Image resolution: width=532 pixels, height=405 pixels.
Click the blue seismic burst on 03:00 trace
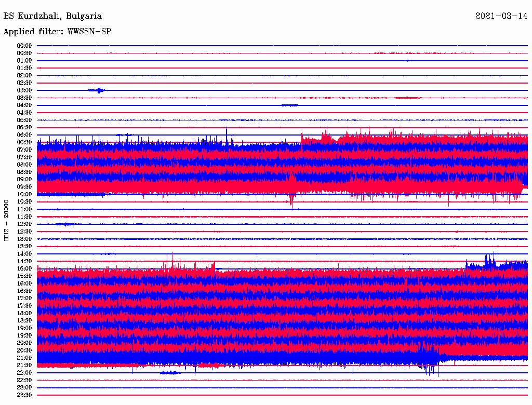[x=98, y=90]
